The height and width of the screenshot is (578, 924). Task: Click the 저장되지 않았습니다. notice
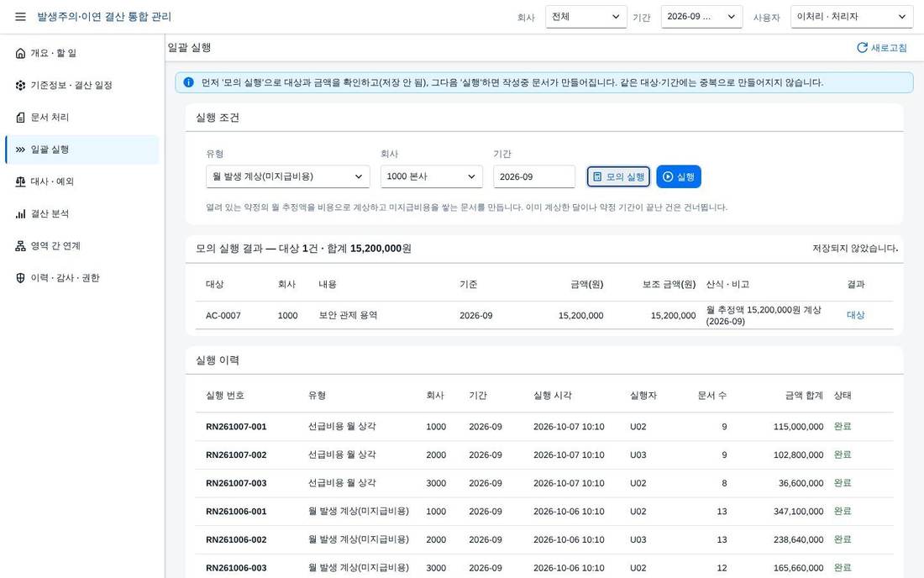[x=855, y=249]
